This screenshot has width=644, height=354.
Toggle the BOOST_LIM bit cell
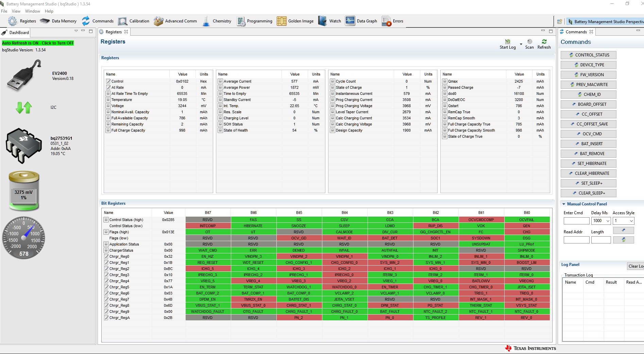[527, 263]
